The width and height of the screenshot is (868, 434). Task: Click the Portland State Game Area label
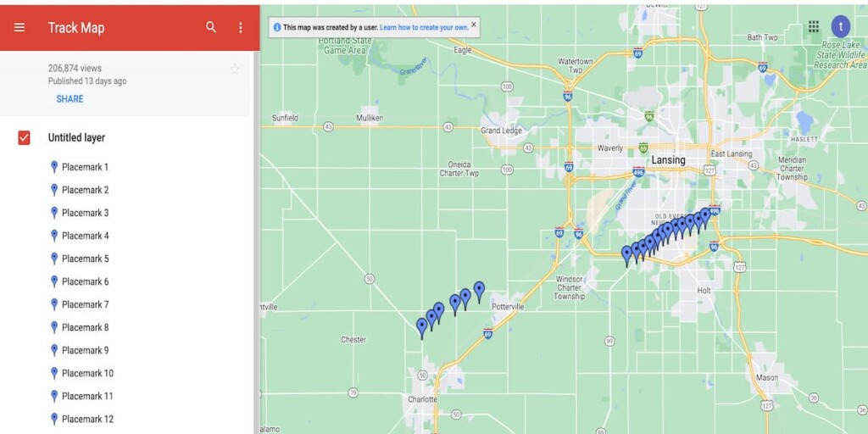(344, 46)
